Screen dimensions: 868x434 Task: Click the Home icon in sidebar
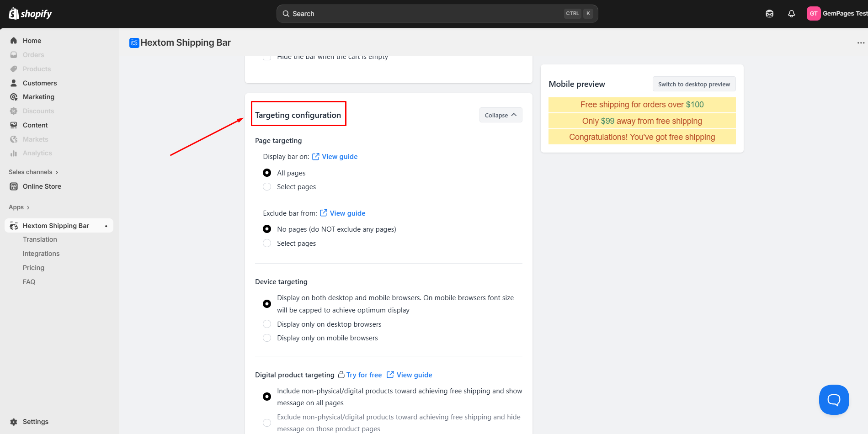[x=14, y=41]
